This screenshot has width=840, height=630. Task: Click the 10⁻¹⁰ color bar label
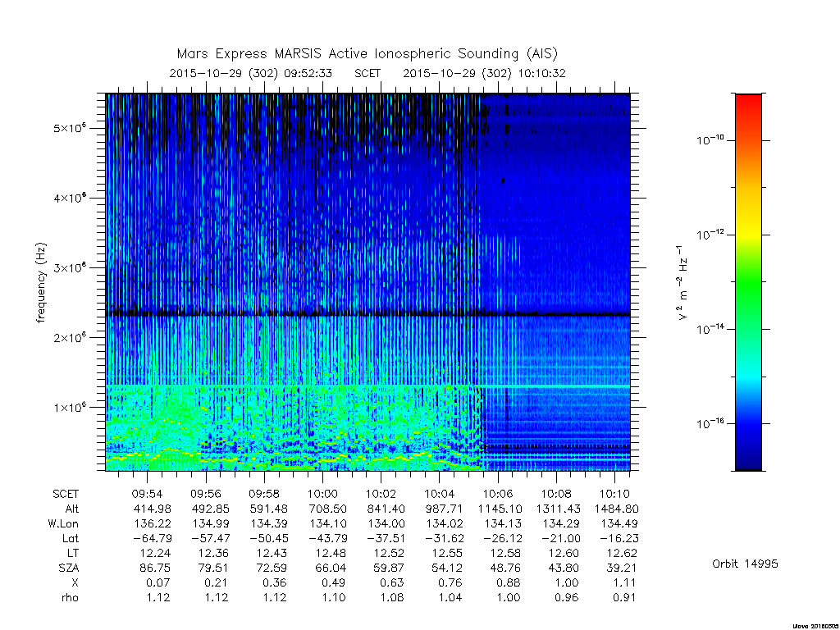[710, 140]
